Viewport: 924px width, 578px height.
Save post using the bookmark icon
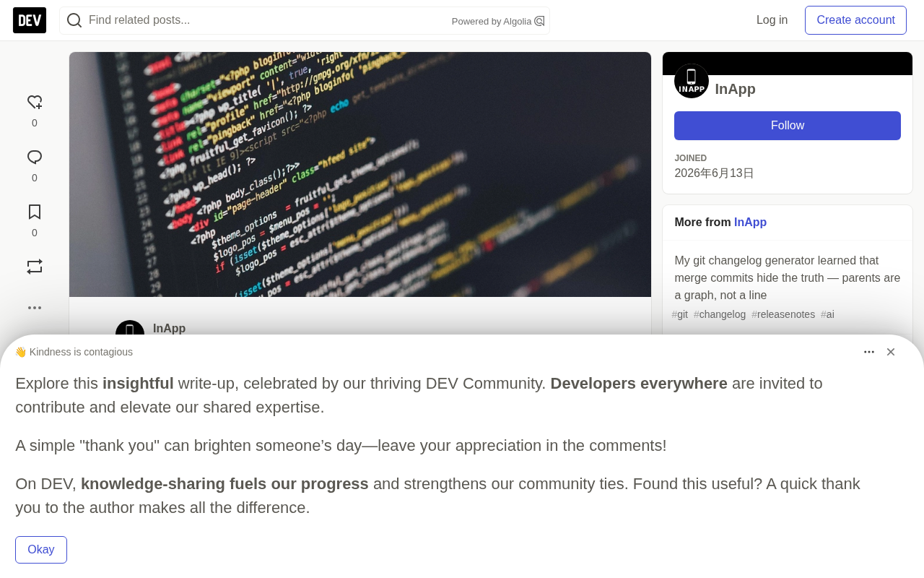pos(35,212)
